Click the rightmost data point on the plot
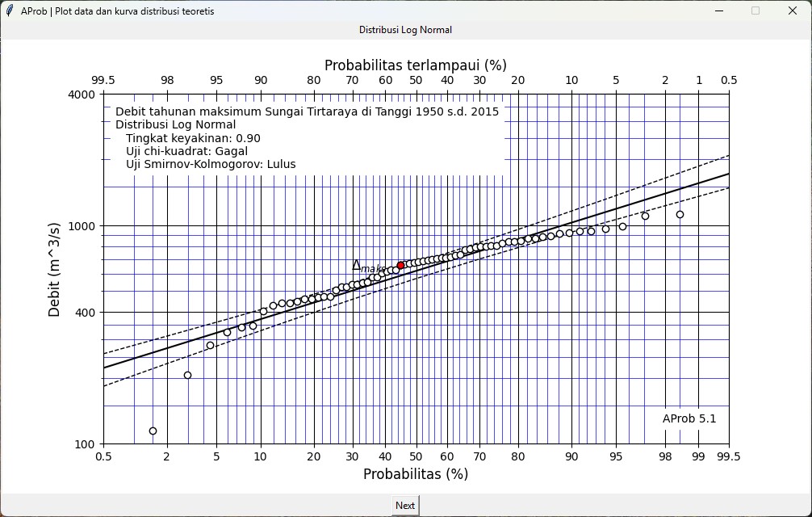 click(x=680, y=215)
